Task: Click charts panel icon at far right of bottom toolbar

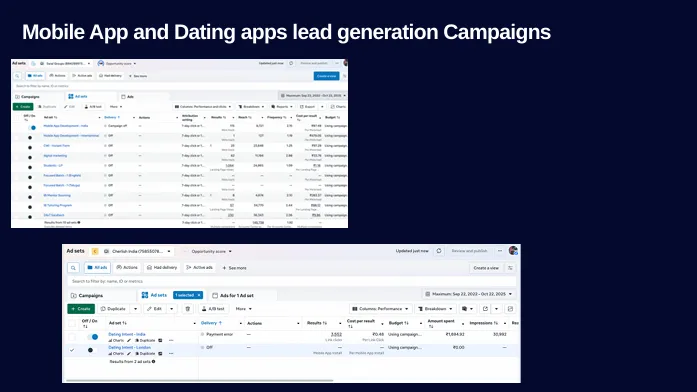Action: click(x=510, y=308)
